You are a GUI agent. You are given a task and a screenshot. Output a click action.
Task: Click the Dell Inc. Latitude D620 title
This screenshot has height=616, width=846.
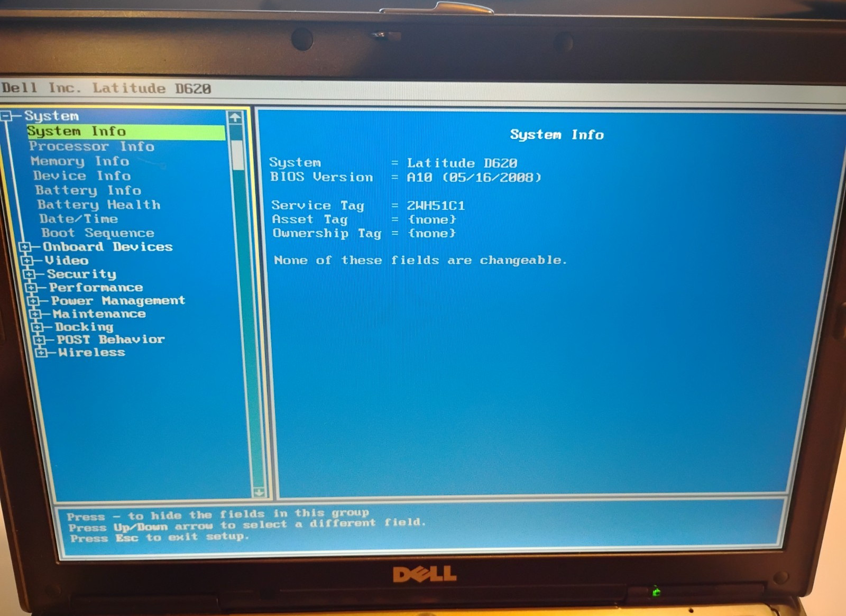click(x=106, y=88)
